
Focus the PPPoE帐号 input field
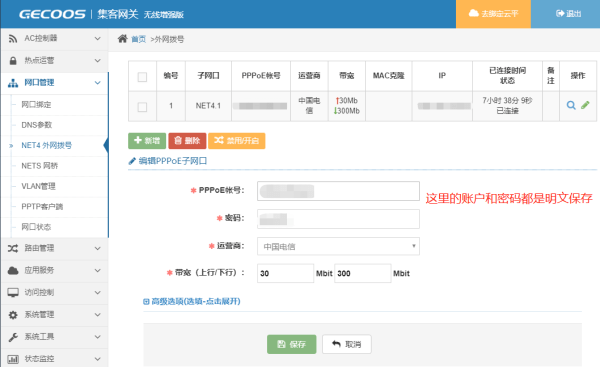pos(338,191)
